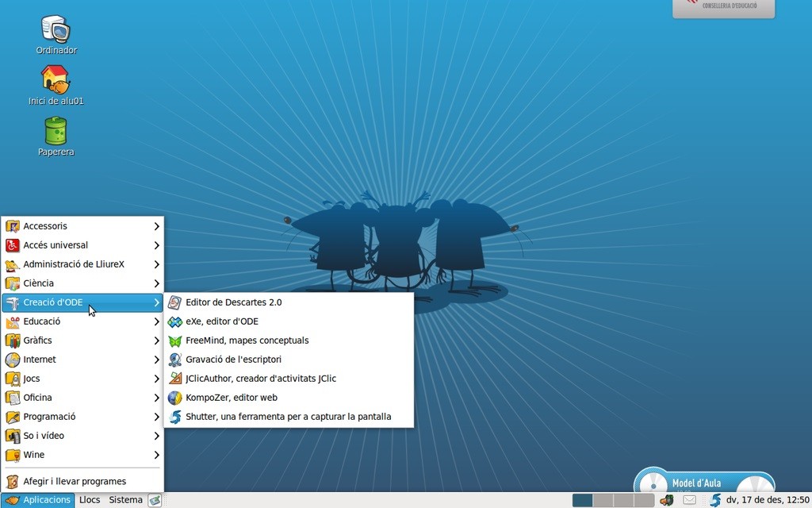Launch JClicAuthor, creador d'activitats JClic label

pyautogui.click(x=261, y=379)
